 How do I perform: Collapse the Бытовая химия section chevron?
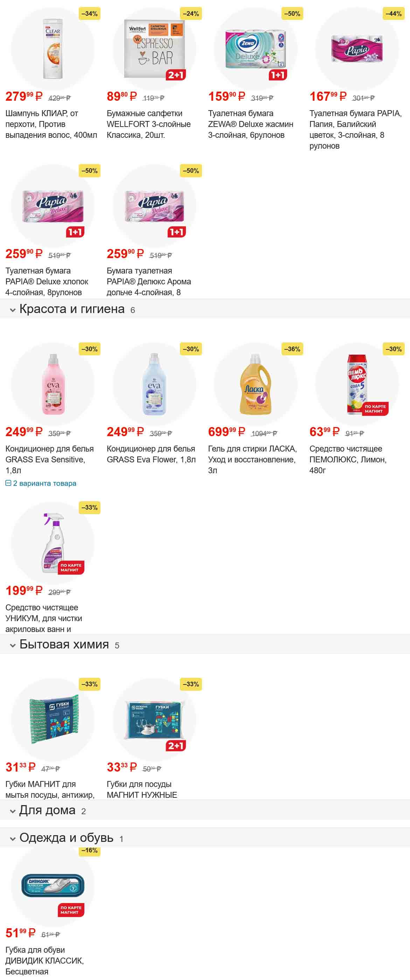point(13,645)
